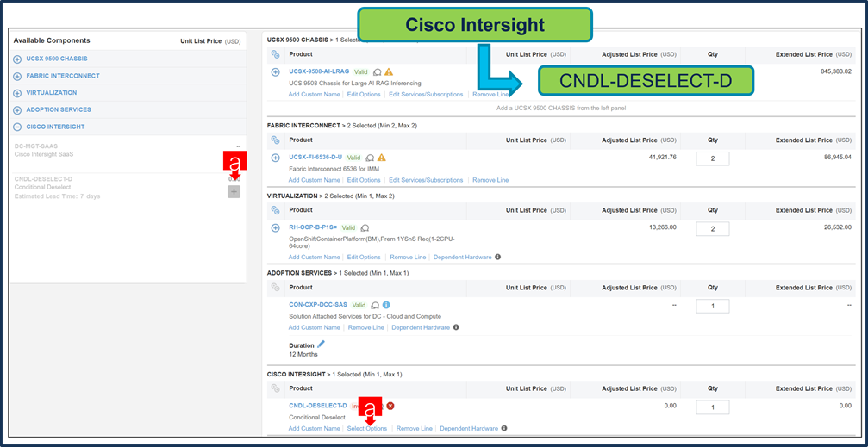Open Dependent Hardware for CNDL-DESELECT-D
This screenshot has width=868, height=447.
(469, 429)
